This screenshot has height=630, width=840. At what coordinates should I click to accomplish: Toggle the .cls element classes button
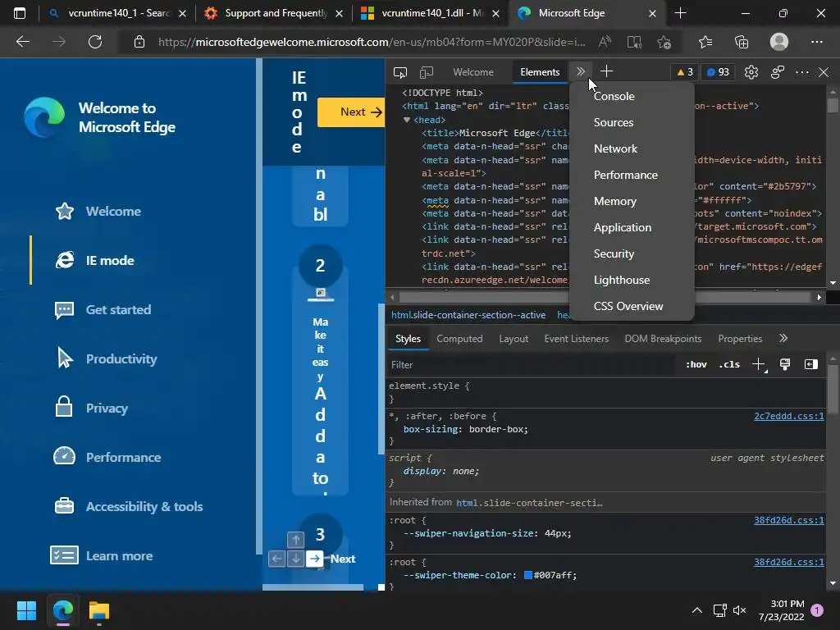coord(729,365)
